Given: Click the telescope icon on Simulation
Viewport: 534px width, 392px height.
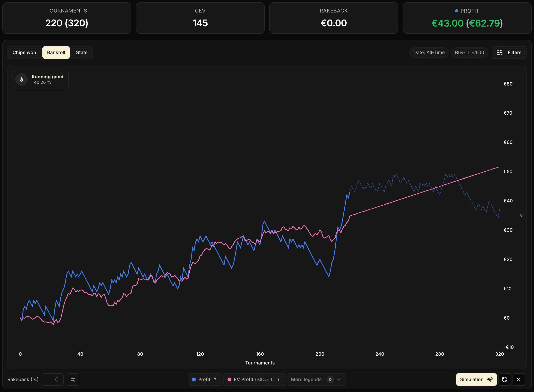Looking at the screenshot, I should click(x=490, y=380).
